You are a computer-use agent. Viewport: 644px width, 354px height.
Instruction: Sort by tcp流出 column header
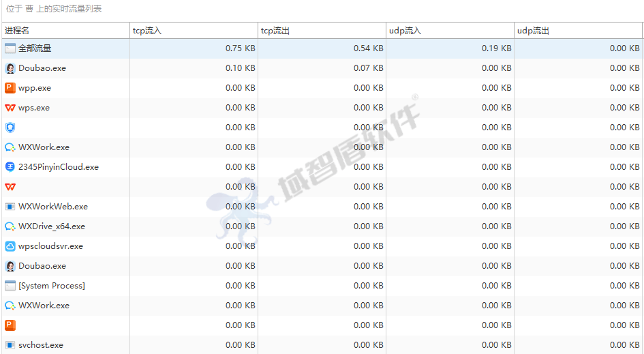275,31
